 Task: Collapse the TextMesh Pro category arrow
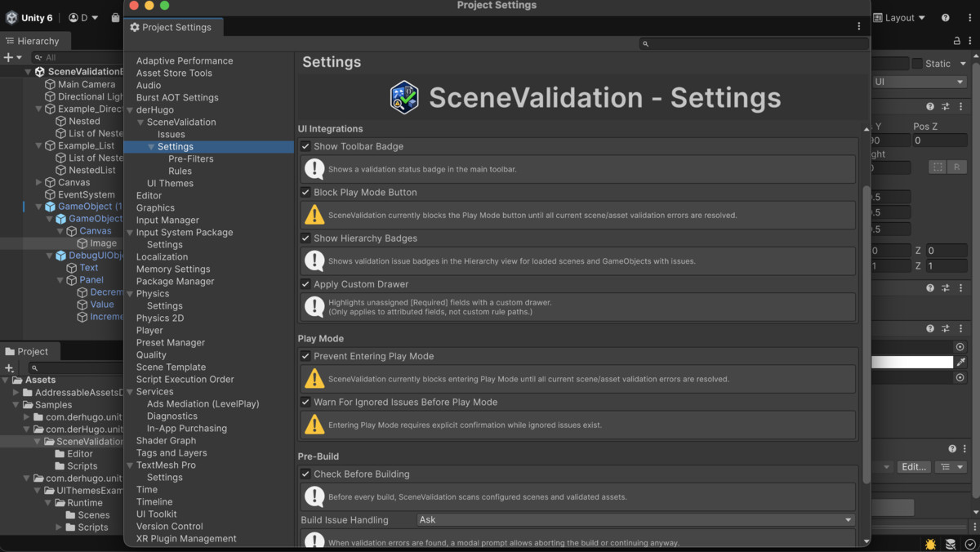click(130, 465)
